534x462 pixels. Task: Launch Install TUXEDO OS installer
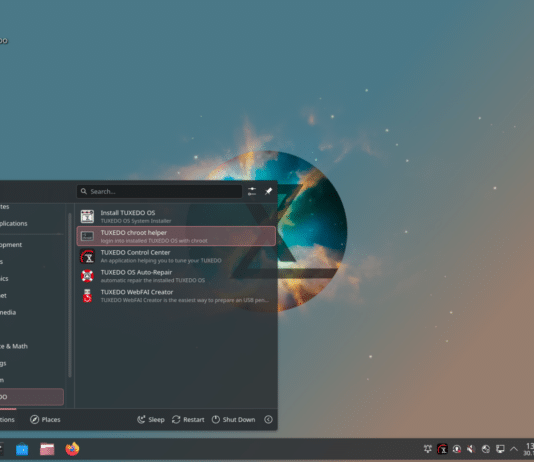[x=176, y=217]
